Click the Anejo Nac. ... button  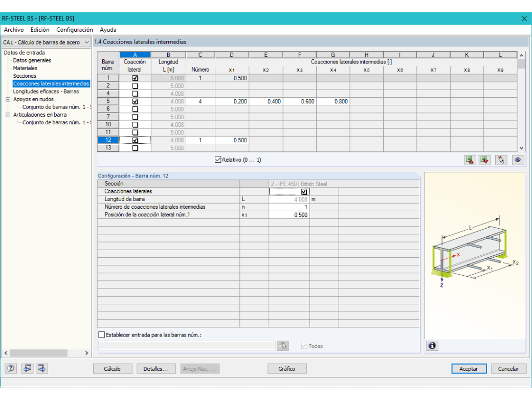(x=199, y=369)
